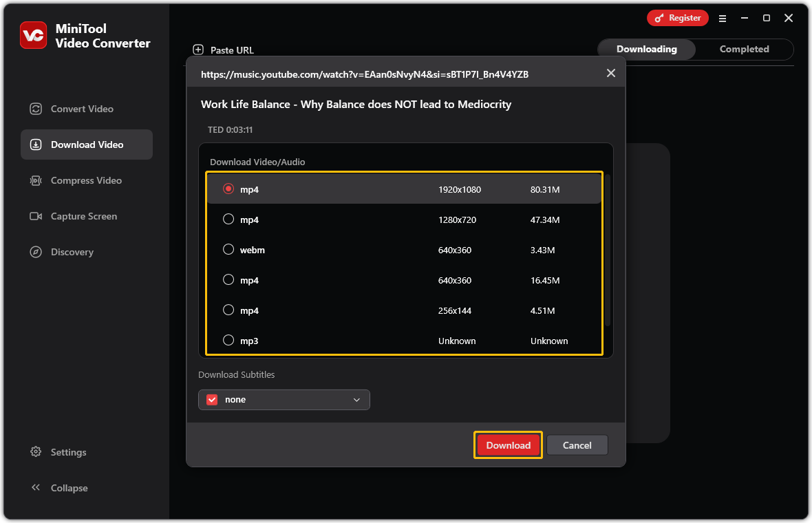Click the 1280x720 resolution text
Image resolution: width=812 pixels, height=523 pixels.
coord(458,220)
